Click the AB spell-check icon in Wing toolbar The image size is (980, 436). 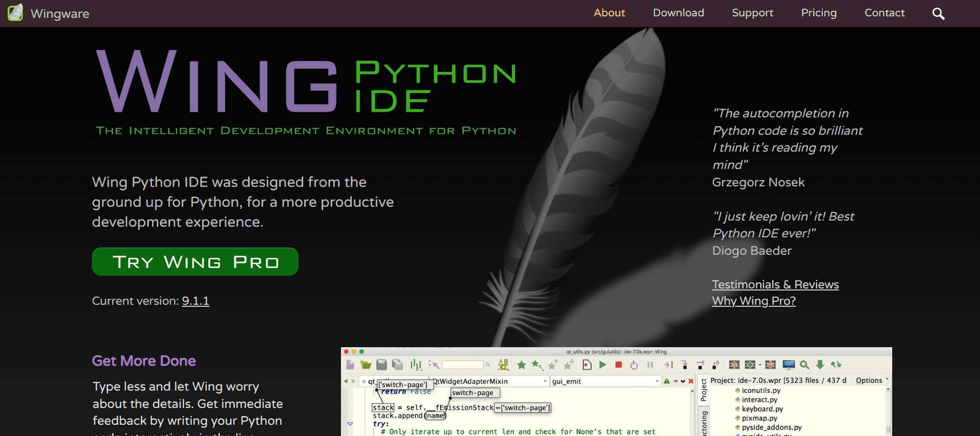(x=503, y=365)
